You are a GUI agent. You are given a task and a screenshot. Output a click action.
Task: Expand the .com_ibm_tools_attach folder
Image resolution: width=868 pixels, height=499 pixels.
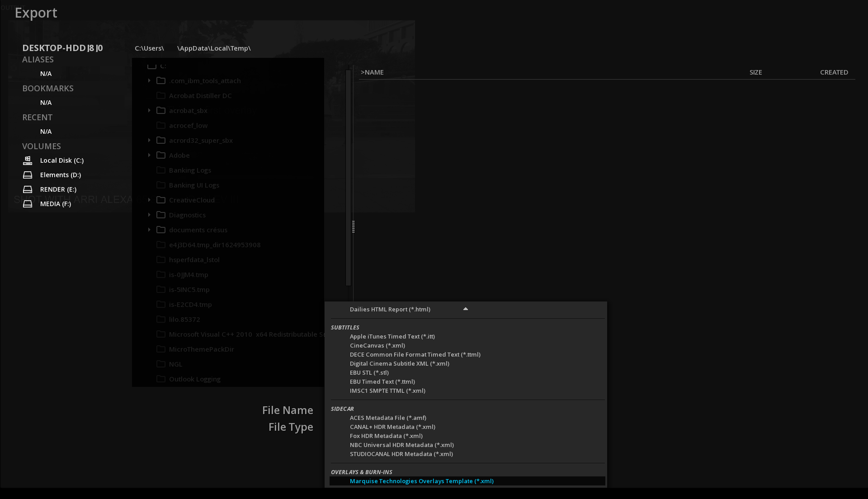[x=149, y=80]
